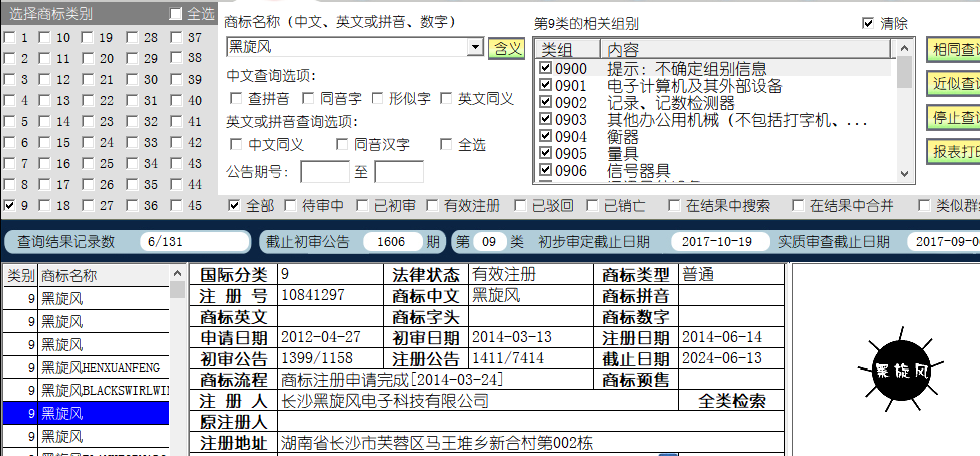Image resolution: width=980 pixels, height=456 pixels.
Task: Click the 截止日期 value 2024-06-13
Action: tap(722, 359)
